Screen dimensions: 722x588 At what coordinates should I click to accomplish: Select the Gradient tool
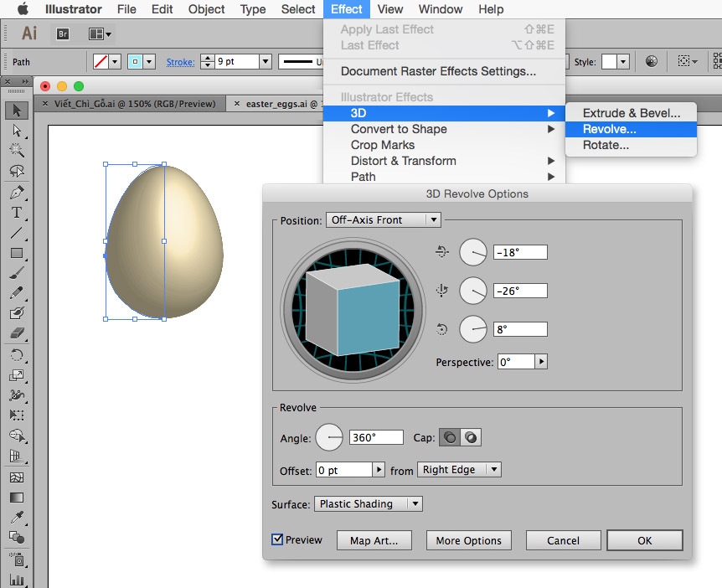16,497
